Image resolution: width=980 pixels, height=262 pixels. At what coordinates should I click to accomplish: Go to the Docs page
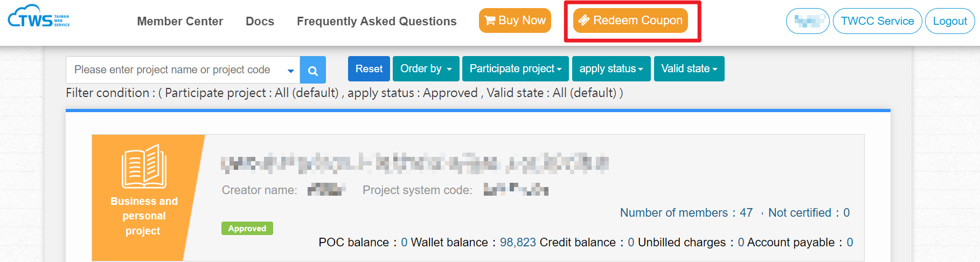(260, 21)
